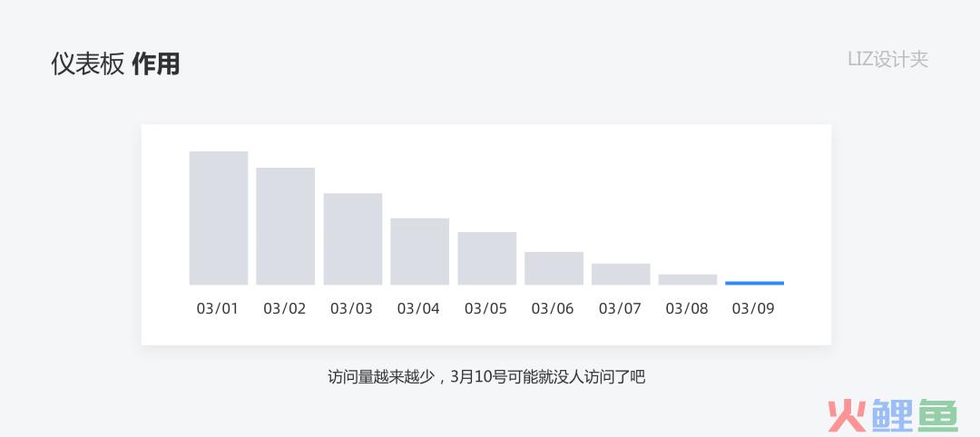Select the 03/04 bar in chart
The width and height of the screenshot is (980, 437).
(x=419, y=251)
